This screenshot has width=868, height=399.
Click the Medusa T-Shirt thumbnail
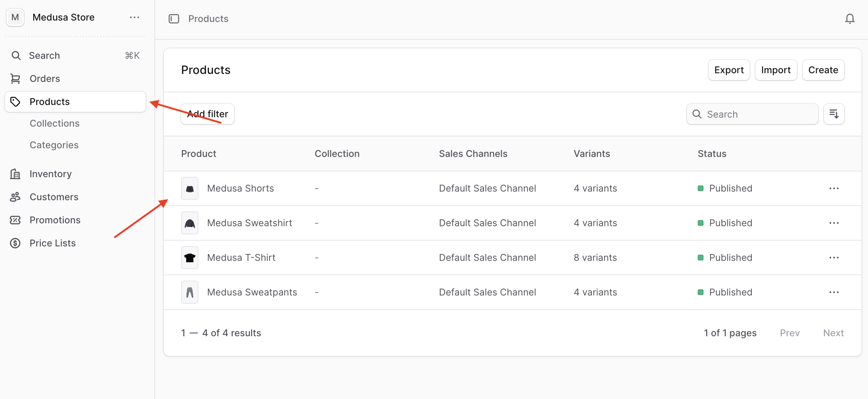point(190,258)
